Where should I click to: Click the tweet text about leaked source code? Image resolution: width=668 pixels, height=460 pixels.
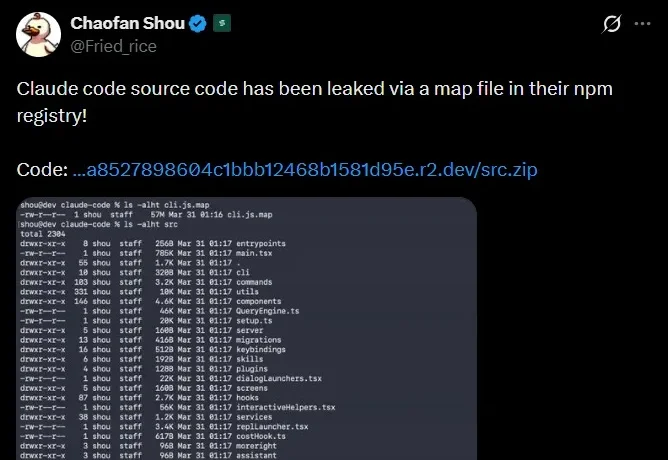[x=314, y=102]
